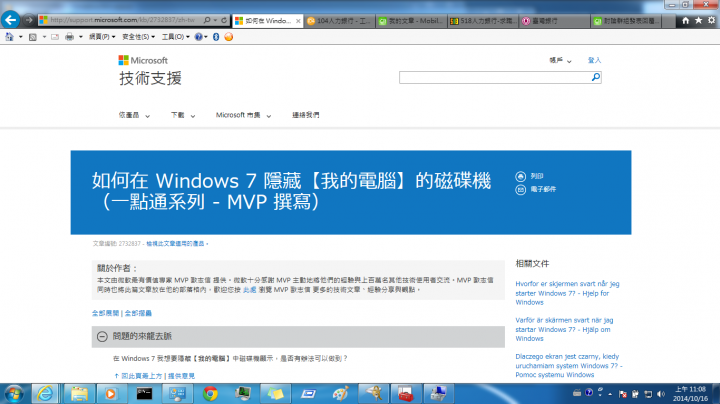Image resolution: width=720 pixels, height=404 pixels.
Task: Open the media player taskbar icon
Action: [x=111, y=394]
